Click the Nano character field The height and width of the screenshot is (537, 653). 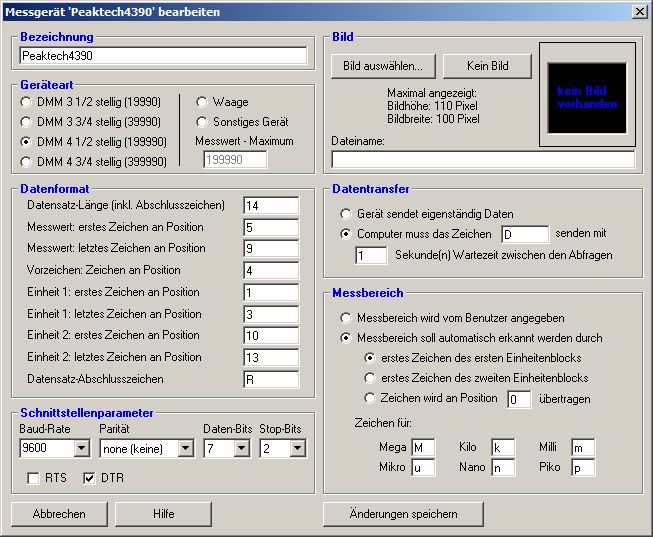pos(503,467)
